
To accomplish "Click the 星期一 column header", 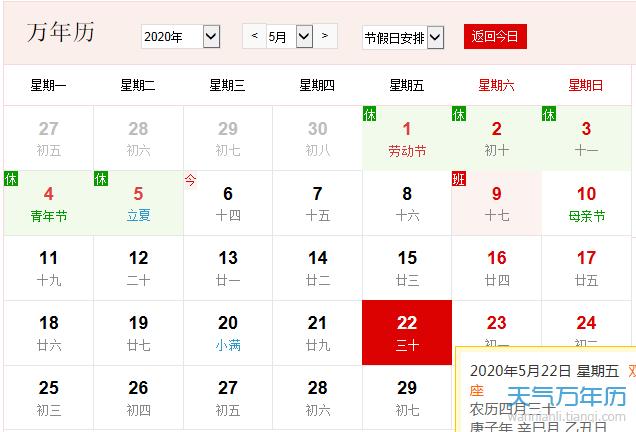I will [48, 85].
